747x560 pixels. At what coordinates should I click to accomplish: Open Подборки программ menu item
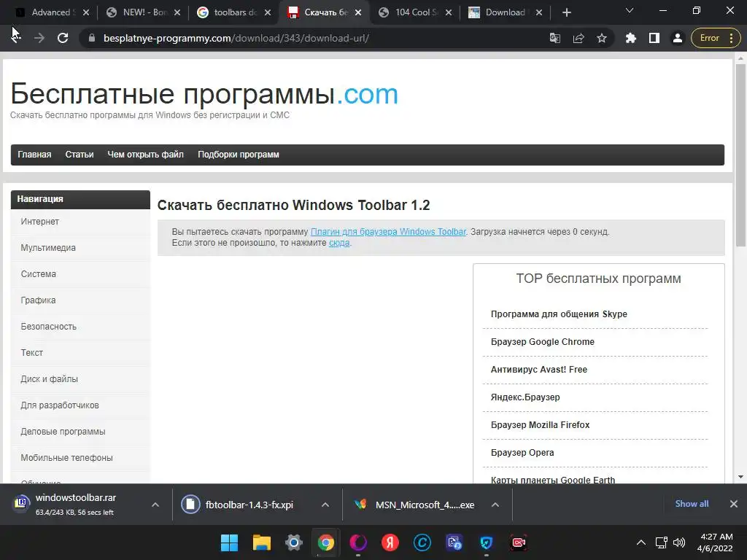[x=239, y=155]
